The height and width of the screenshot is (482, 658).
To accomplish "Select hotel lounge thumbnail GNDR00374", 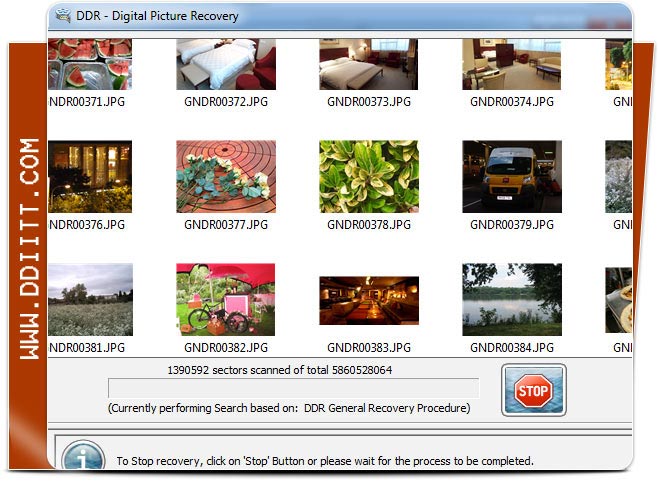I will coord(512,64).
